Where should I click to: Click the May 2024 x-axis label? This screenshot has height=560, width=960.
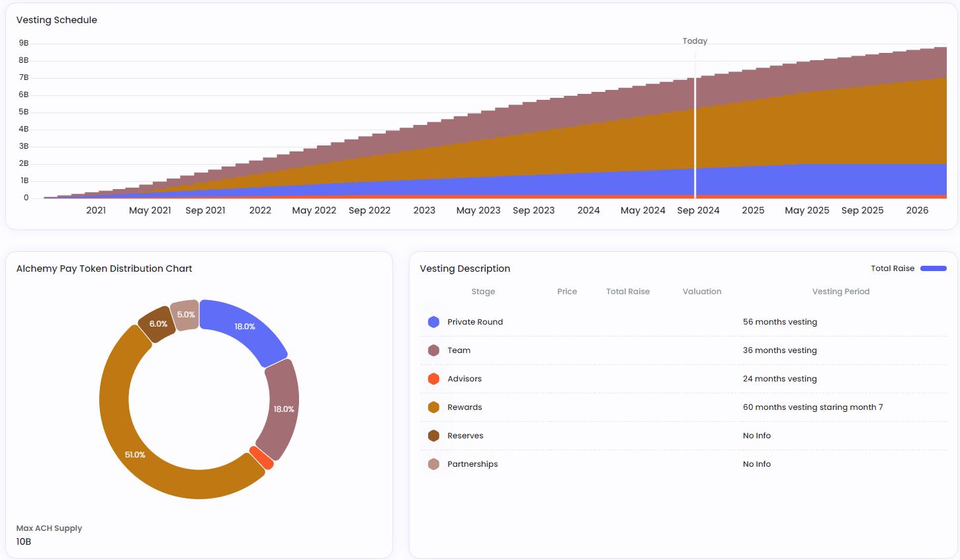pyautogui.click(x=643, y=210)
